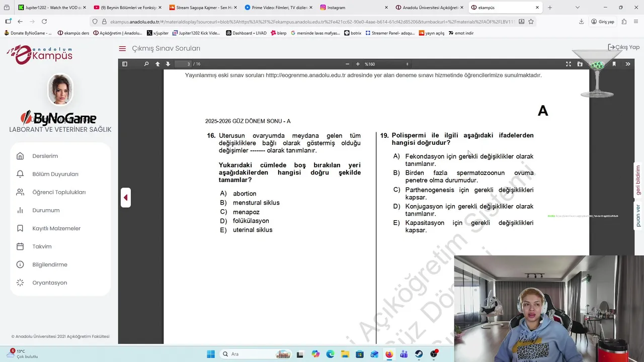Open a new browser tab
The height and width of the screenshot is (362, 644).
point(549,8)
